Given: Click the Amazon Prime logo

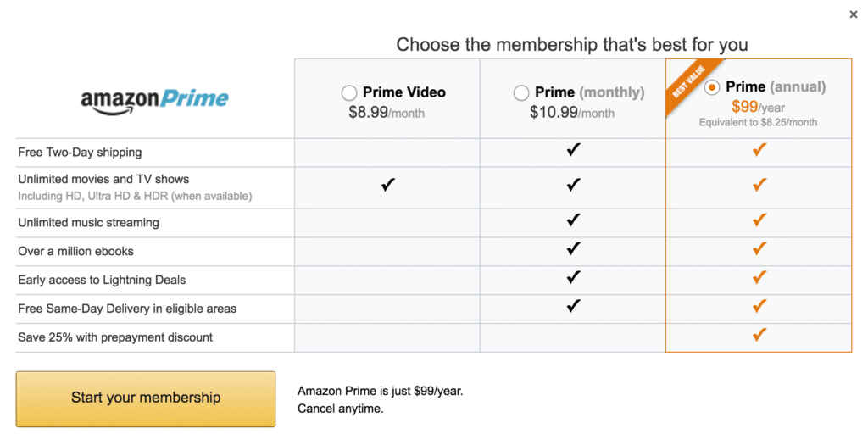Looking at the screenshot, I should pos(154,99).
